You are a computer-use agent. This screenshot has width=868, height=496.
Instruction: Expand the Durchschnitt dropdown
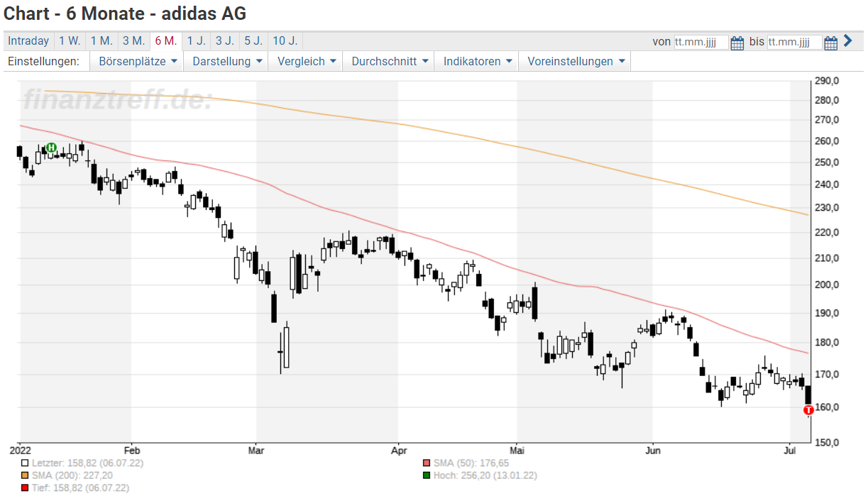[x=389, y=62]
